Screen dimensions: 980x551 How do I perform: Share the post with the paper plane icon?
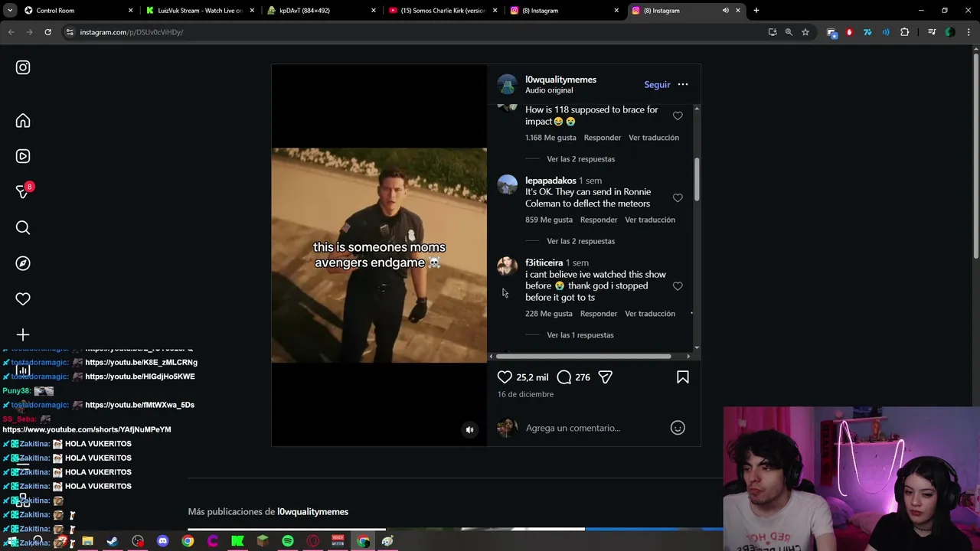[x=606, y=377]
